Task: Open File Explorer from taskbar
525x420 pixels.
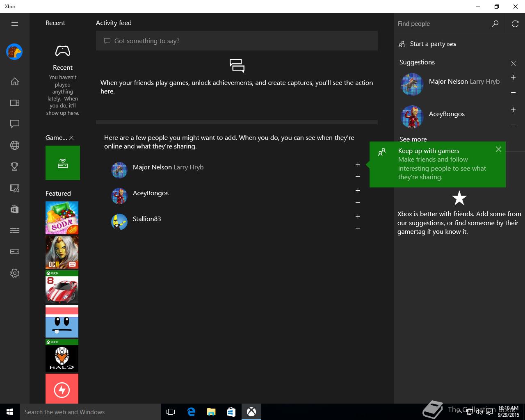Action: tap(211, 412)
